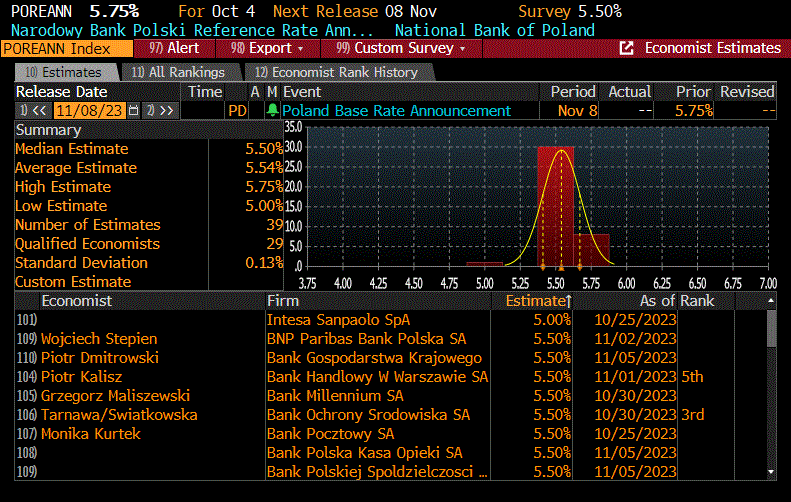Image resolution: width=791 pixels, height=502 pixels.
Task: Click the POREANN Index field
Action: point(67,48)
